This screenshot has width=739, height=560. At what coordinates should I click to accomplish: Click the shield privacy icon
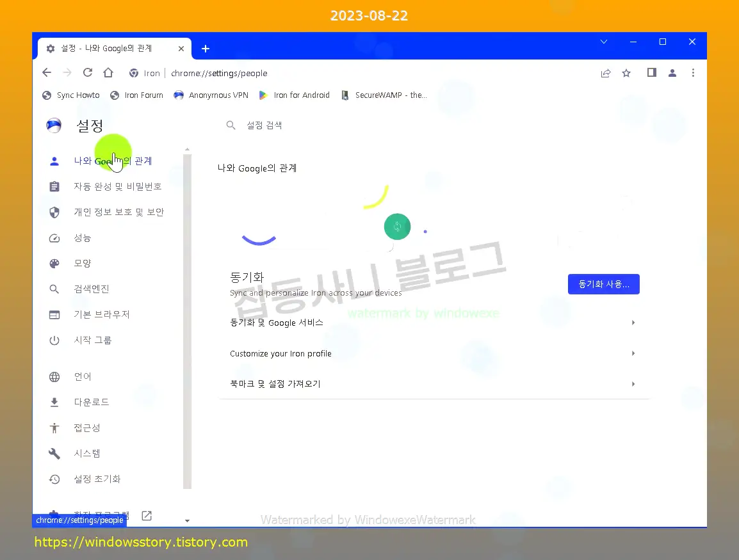[54, 212]
